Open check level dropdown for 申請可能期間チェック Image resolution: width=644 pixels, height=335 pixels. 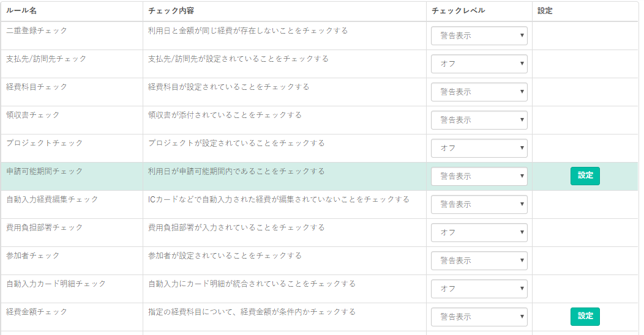[x=479, y=176]
